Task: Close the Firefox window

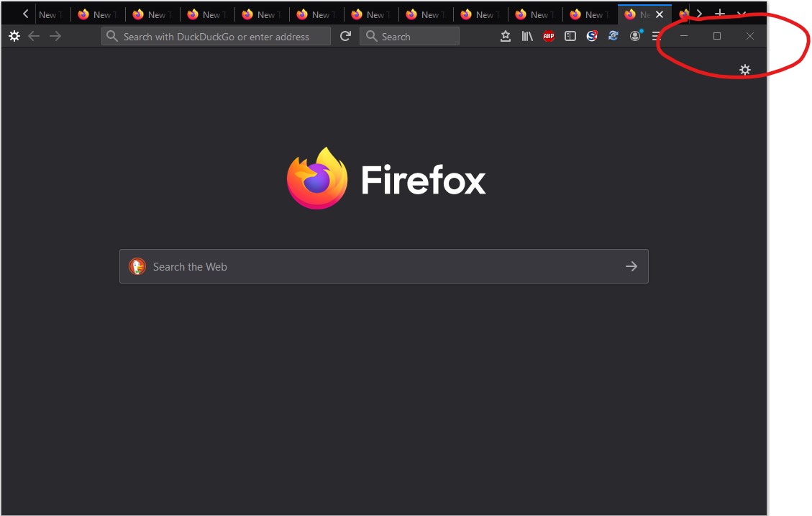Action: tap(750, 36)
